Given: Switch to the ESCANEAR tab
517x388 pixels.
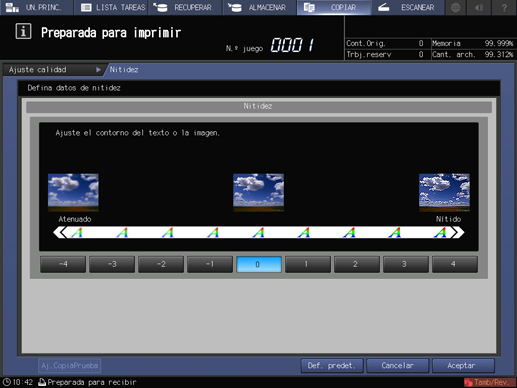Looking at the screenshot, I should pos(408,7).
